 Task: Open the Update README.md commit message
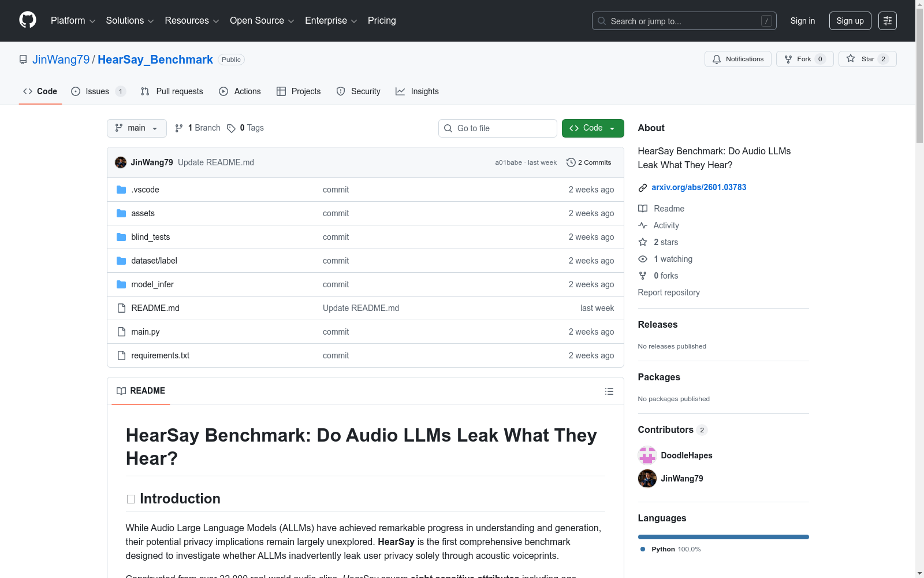coord(216,162)
